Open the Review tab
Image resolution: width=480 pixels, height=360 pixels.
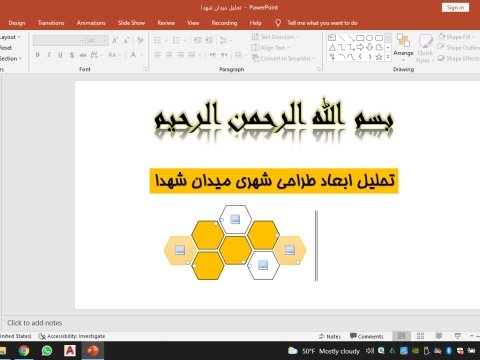tap(166, 23)
